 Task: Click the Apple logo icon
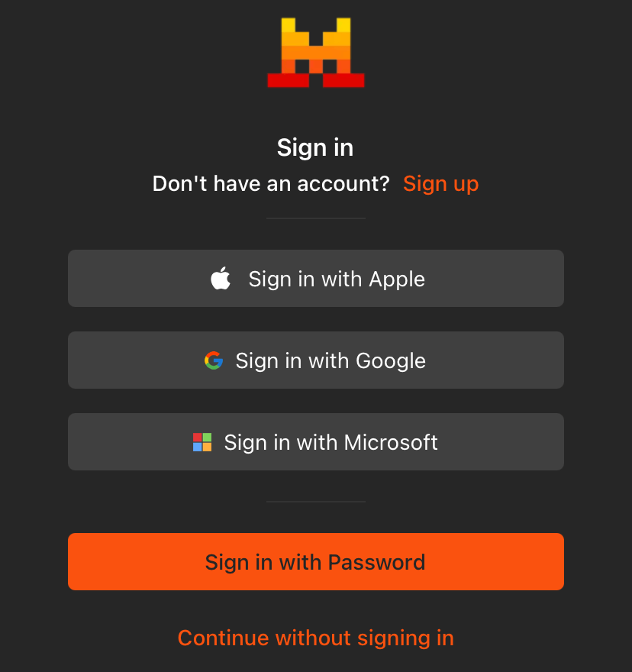click(x=221, y=278)
